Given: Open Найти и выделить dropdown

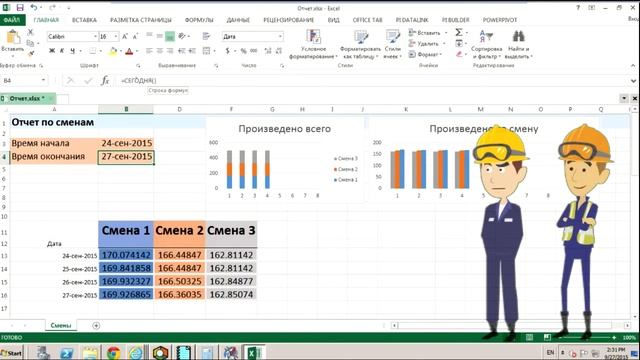Looking at the screenshot, I should tap(518, 44).
